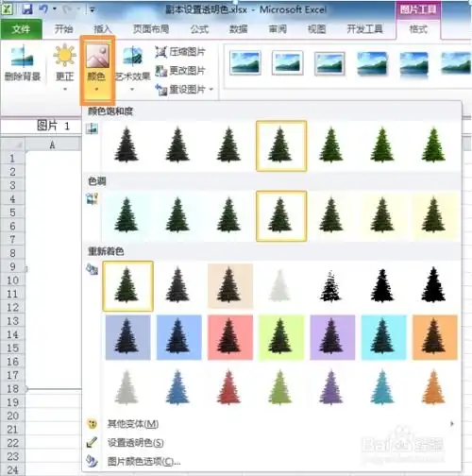Switch to the Format (格式) tab
The width and height of the screenshot is (472, 476).
pos(418,29)
